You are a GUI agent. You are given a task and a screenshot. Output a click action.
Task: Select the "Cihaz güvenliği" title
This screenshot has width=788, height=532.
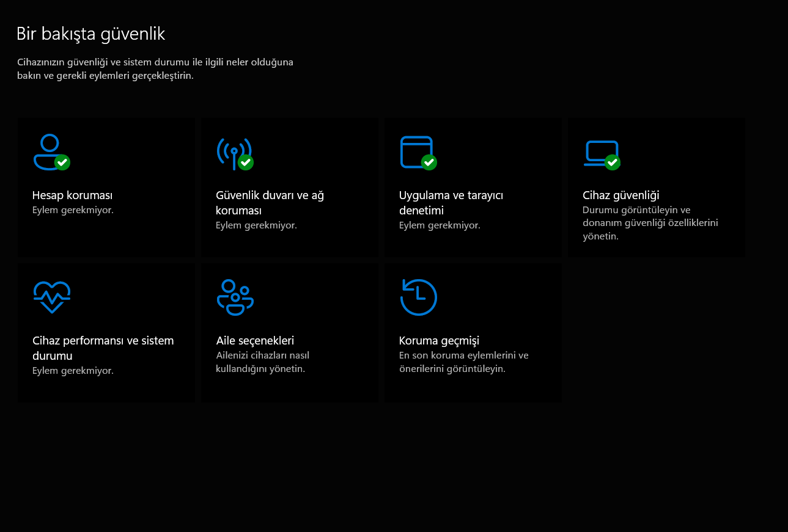pos(621,195)
